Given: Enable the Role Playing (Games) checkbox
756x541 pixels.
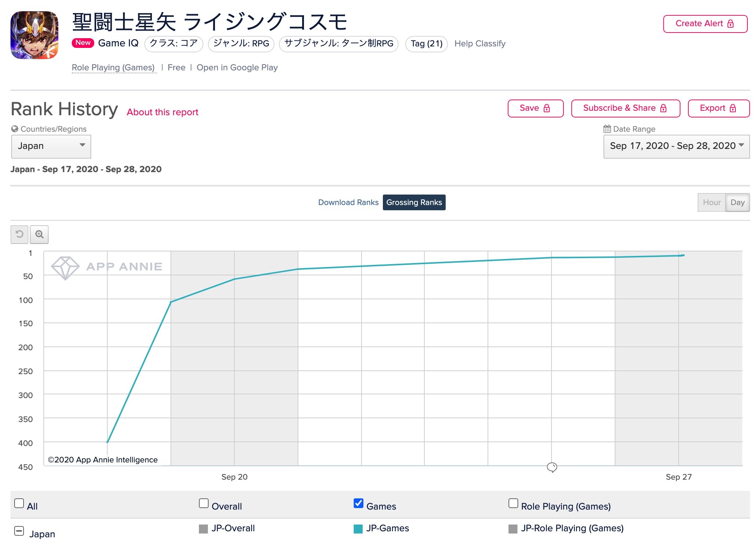Looking at the screenshot, I should 513,503.
